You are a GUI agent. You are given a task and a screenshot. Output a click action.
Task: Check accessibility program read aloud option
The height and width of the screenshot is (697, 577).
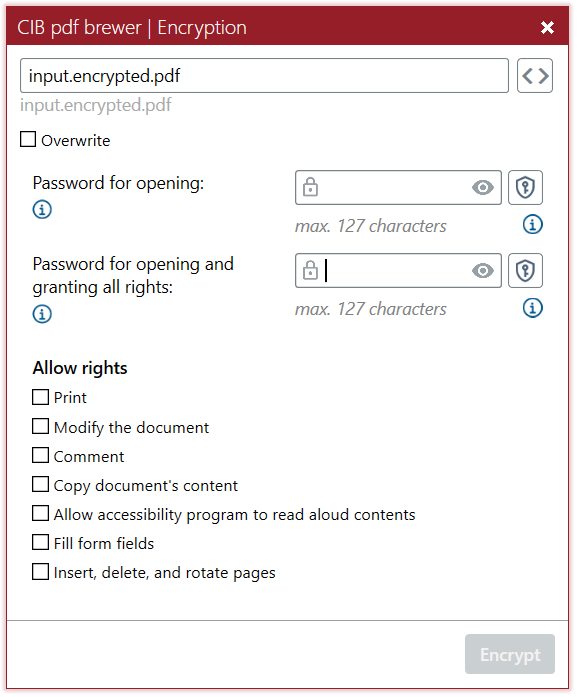tap(40, 513)
